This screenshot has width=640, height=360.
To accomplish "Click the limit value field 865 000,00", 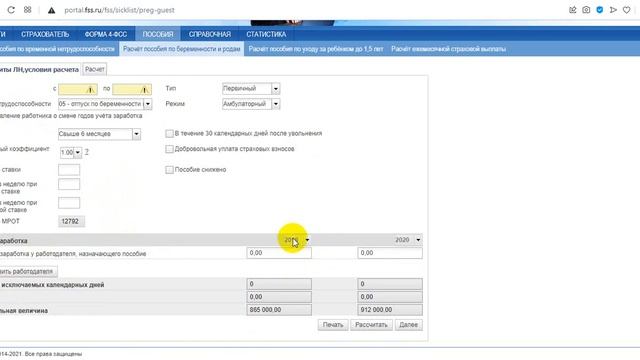I will pos(279,310).
